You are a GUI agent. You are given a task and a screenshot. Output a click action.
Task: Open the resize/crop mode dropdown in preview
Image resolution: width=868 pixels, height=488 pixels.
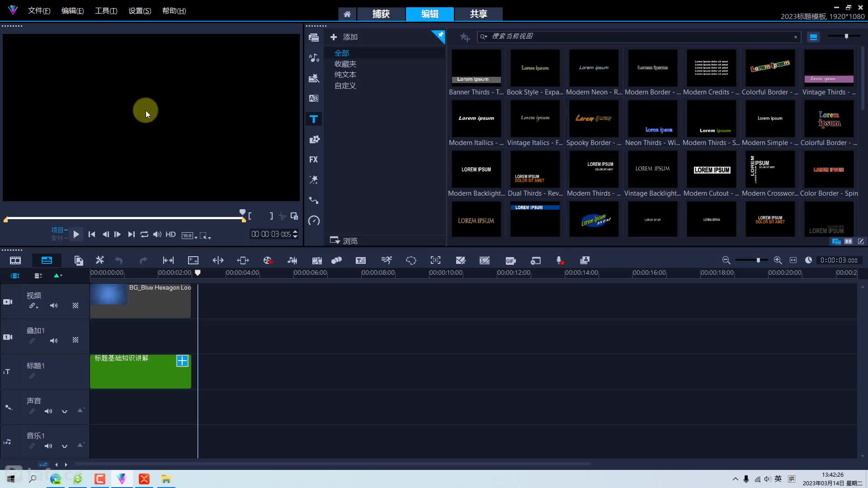[206, 235]
